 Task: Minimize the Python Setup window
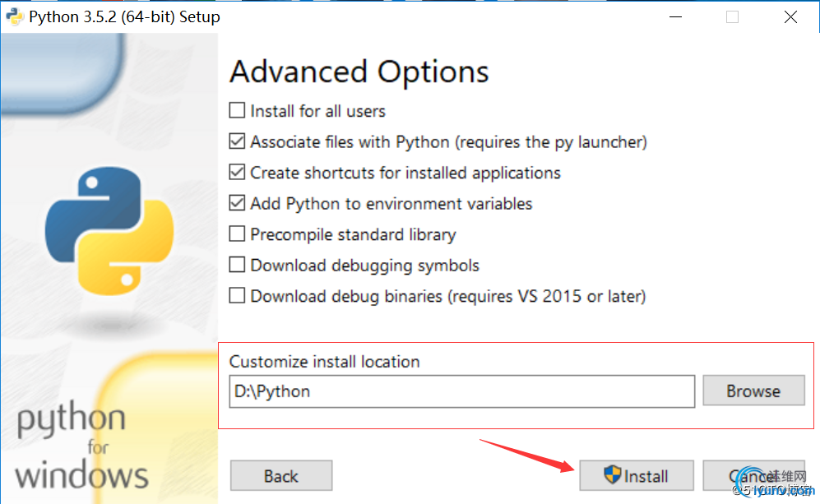coord(676,16)
